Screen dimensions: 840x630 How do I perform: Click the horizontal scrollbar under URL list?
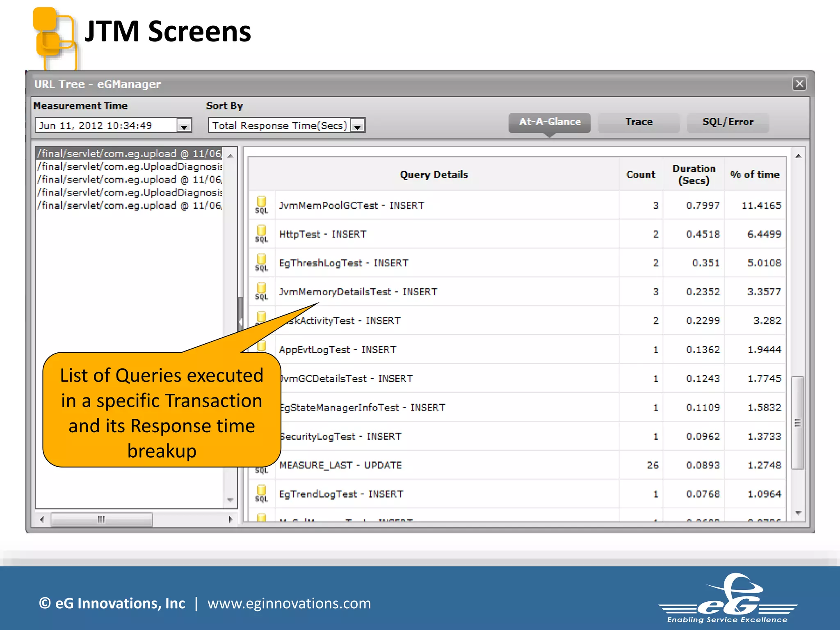point(102,520)
